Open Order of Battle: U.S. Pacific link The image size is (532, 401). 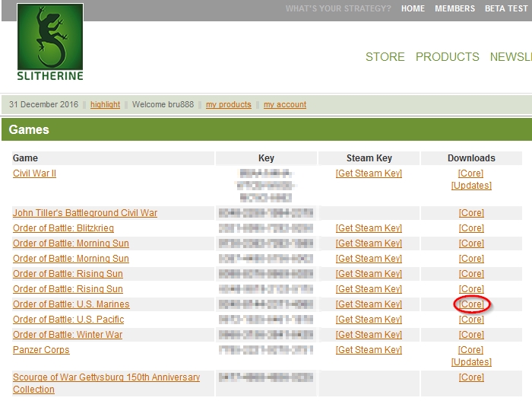pyautogui.click(x=68, y=320)
